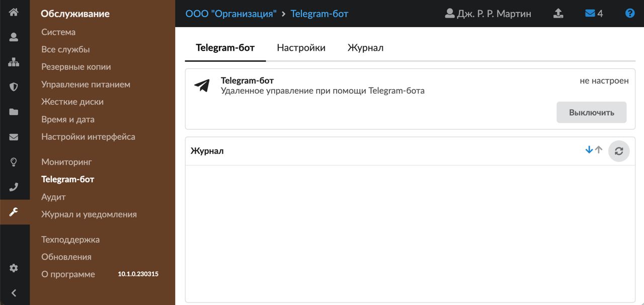Screen dimensions: 644x305
Task: Click the не настроен status text
Action: [x=604, y=81]
